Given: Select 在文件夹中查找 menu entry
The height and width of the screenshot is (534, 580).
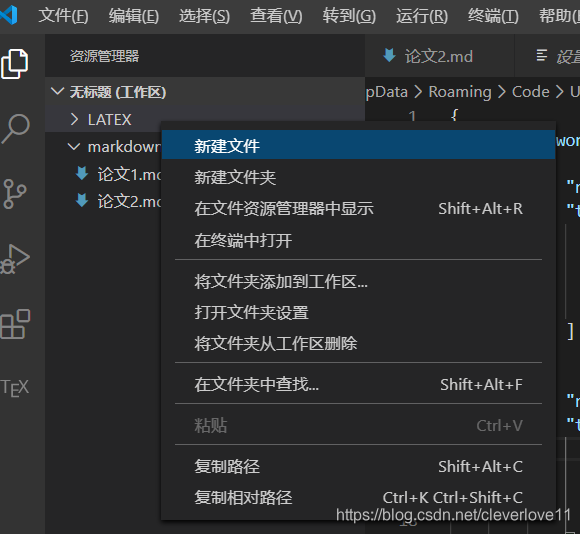Looking at the screenshot, I should [358, 385].
